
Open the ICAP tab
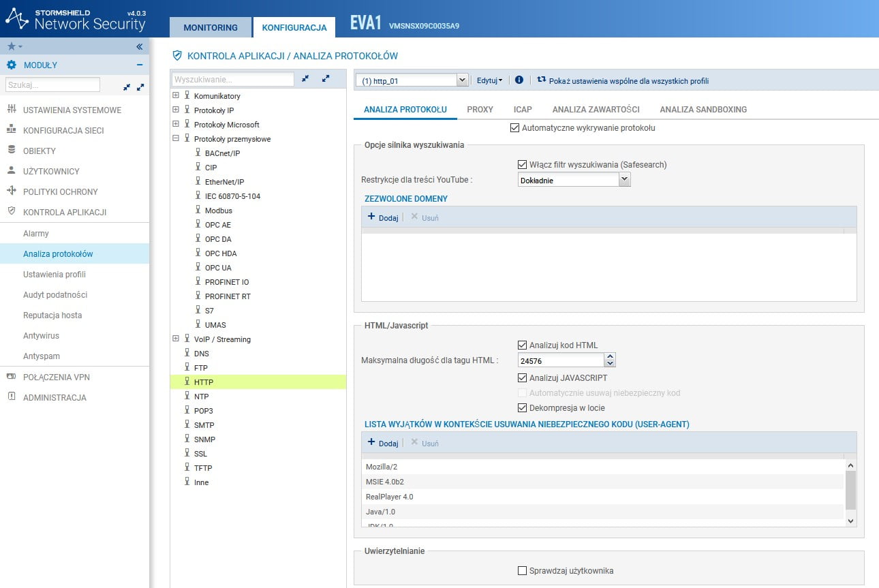523,109
